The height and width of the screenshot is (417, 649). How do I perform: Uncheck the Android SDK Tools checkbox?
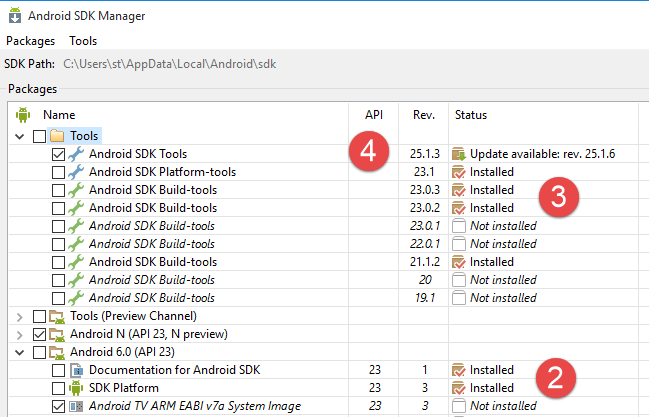[x=58, y=154]
